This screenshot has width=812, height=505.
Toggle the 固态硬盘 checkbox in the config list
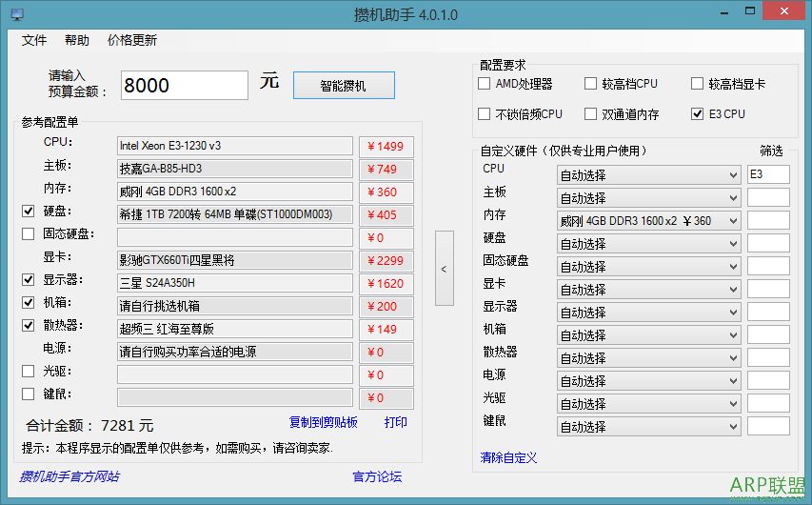click(28, 234)
